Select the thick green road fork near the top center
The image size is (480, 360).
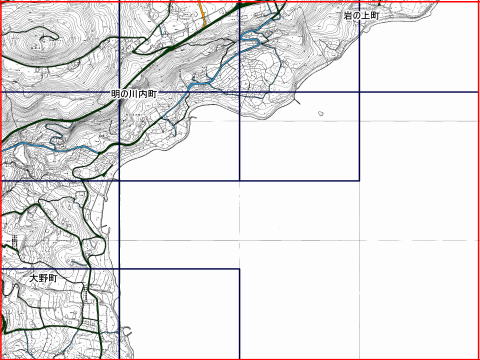click(171, 49)
